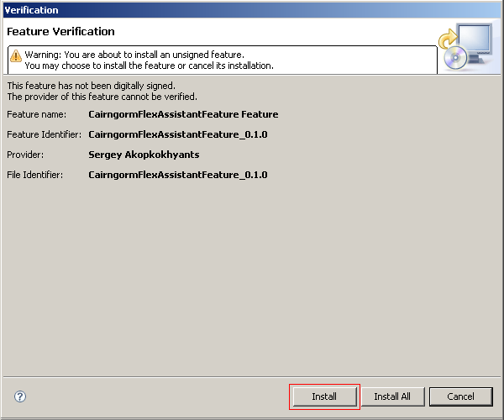Click 'This feature has not been digitally signed' text
This screenshot has width=504, height=420.
(91, 86)
